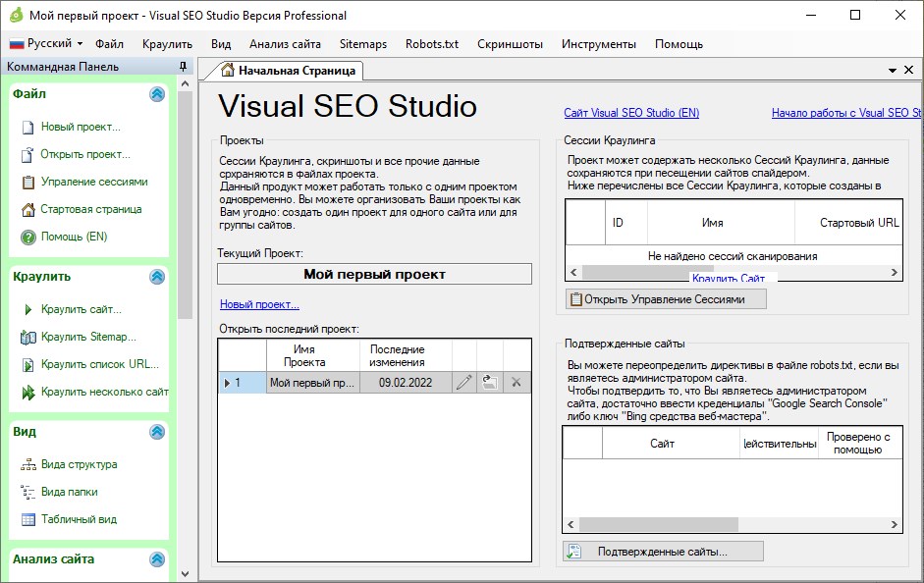The width and height of the screenshot is (924, 583).
Task: Edit recent project using the pencil icon
Action: 464,383
